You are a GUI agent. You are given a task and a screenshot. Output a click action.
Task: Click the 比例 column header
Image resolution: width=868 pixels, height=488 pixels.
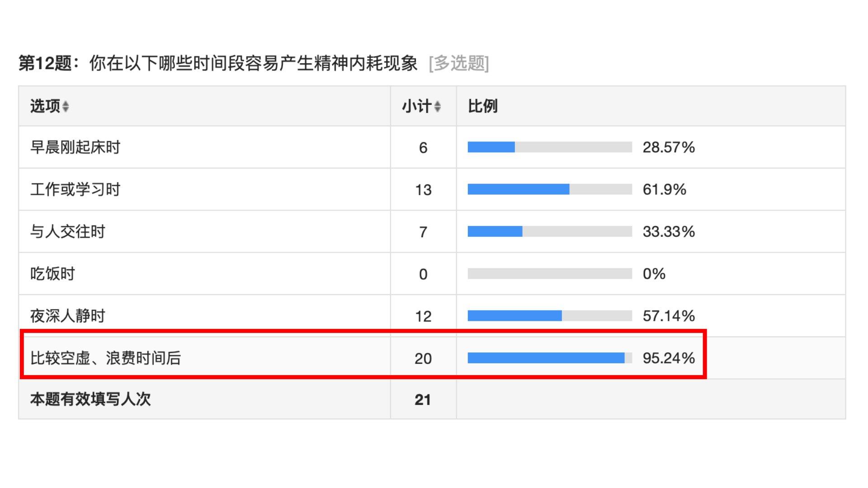(482, 106)
